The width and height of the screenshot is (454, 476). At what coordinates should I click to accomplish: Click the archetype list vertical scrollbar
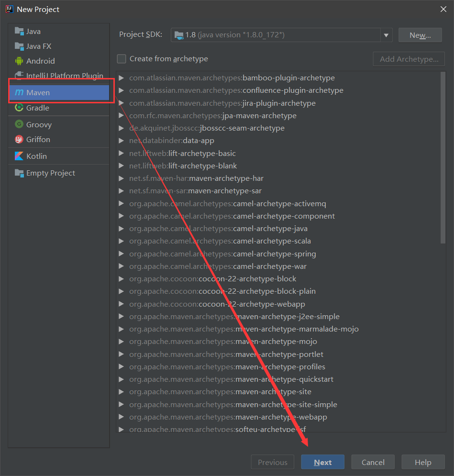(x=443, y=157)
